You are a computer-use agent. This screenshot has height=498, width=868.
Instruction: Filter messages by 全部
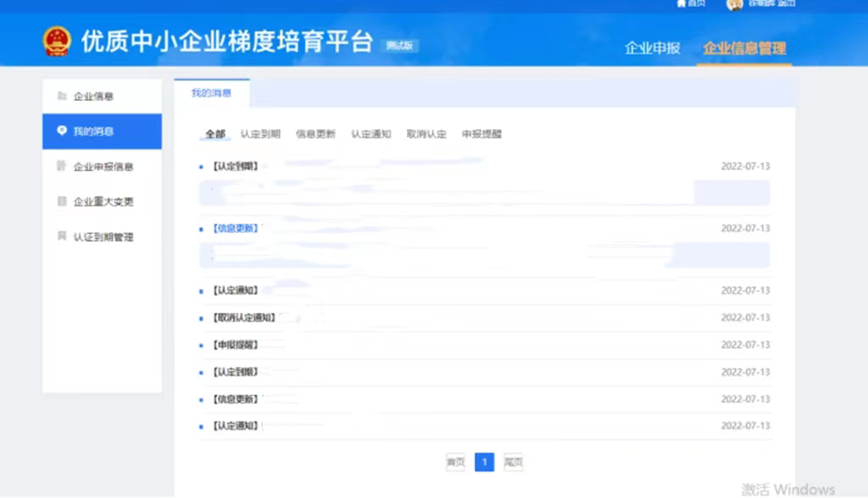[215, 134]
